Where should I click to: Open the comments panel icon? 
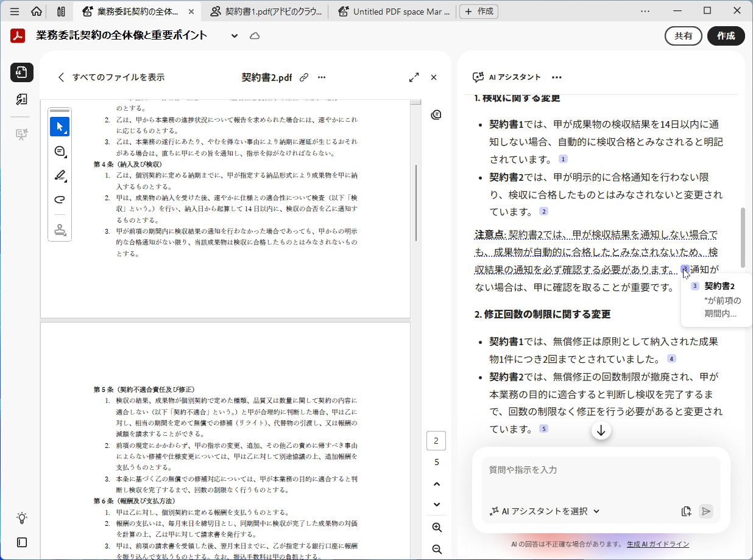[436, 115]
